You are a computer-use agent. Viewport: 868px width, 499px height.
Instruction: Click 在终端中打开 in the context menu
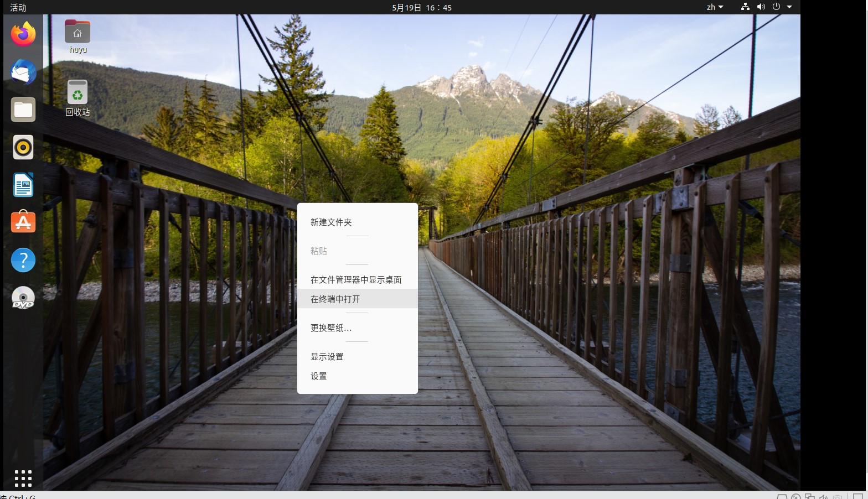(x=358, y=299)
